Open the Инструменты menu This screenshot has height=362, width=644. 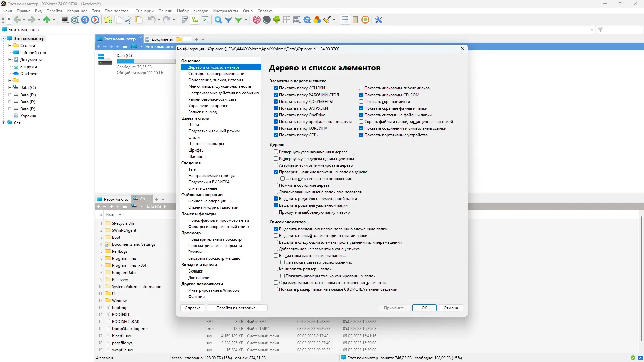click(225, 11)
